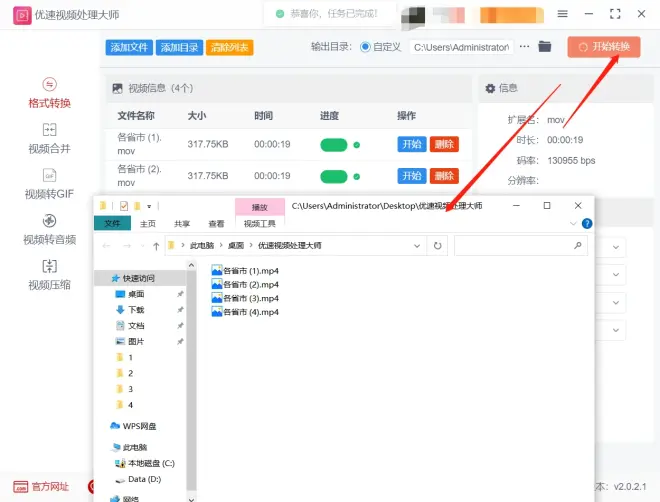Select 快速访问 in the navigation pane

click(x=139, y=278)
